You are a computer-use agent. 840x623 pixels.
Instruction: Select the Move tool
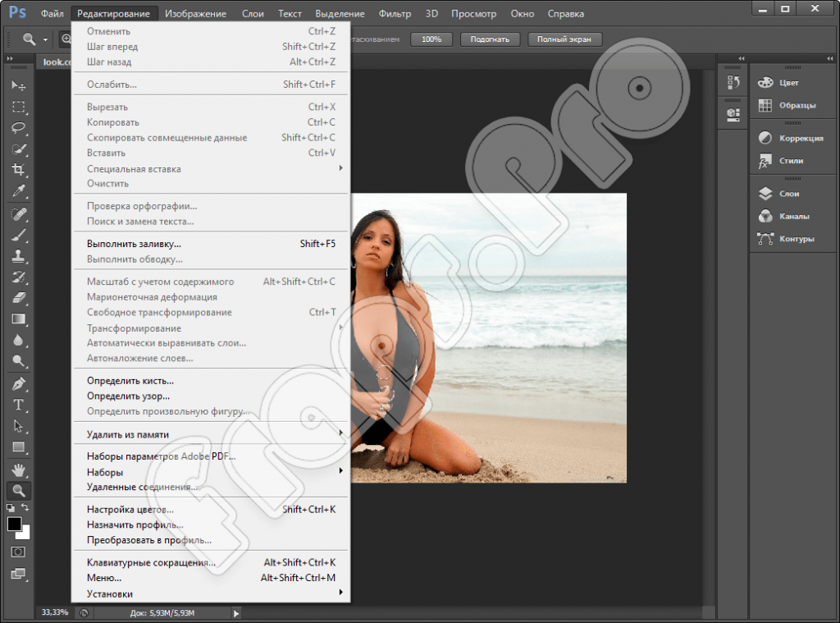coord(18,85)
